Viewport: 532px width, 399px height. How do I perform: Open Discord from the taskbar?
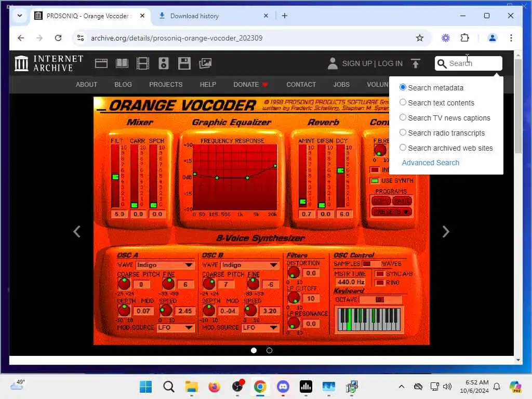pos(283,387)
